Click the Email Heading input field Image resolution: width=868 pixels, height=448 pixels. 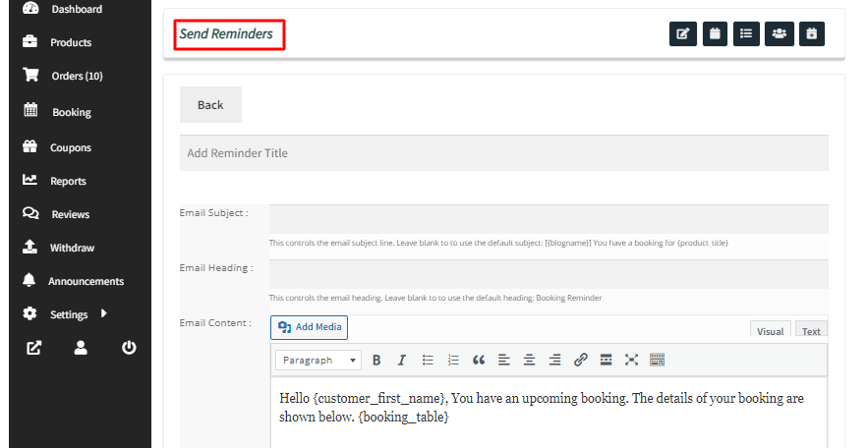(x=549, y=274)
